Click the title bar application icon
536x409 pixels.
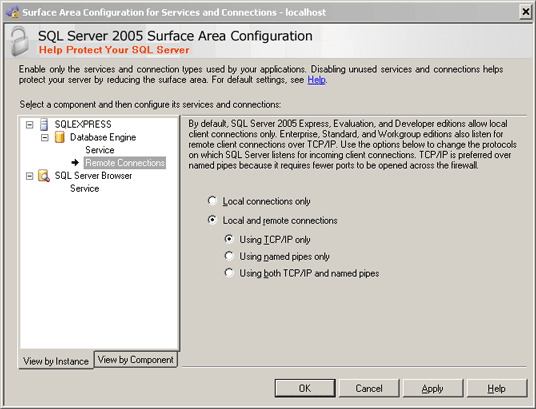coord(13,12)
